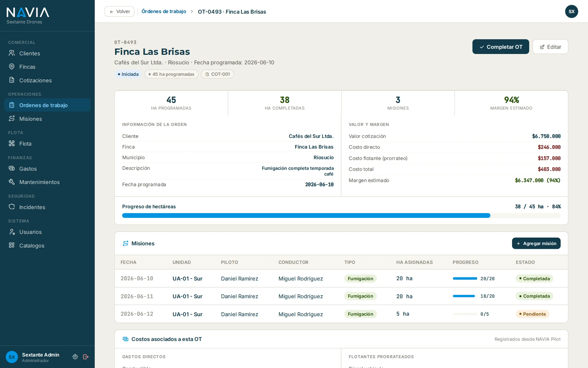Click the FECHA column header

point(128,262)
